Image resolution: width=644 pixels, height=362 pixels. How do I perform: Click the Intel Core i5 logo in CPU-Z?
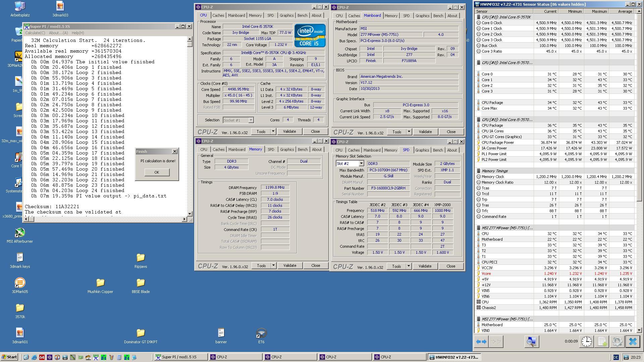click(310, 35)
